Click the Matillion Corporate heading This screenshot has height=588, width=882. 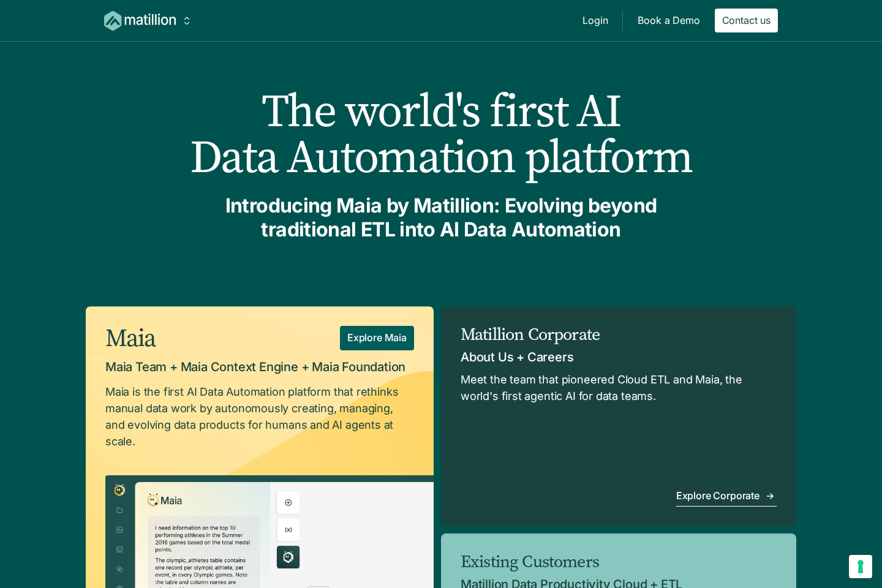530,334
